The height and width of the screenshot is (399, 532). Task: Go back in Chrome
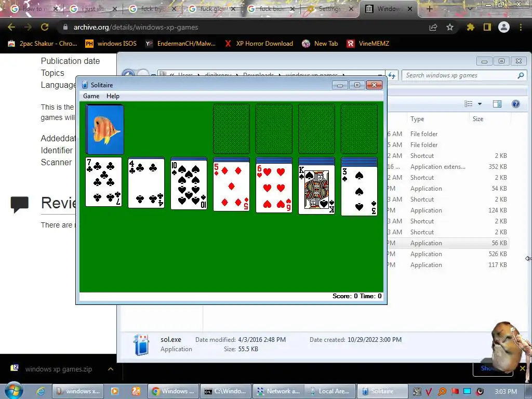coord(11,27)
